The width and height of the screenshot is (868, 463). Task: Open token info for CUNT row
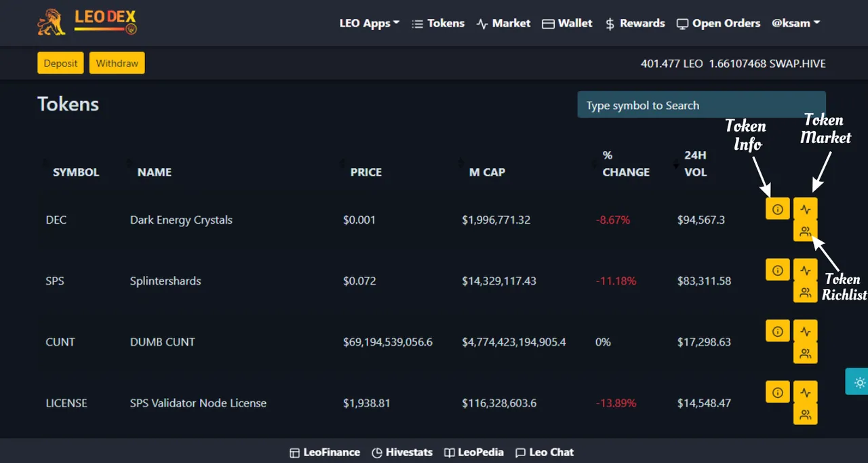[x=778, y=331]
